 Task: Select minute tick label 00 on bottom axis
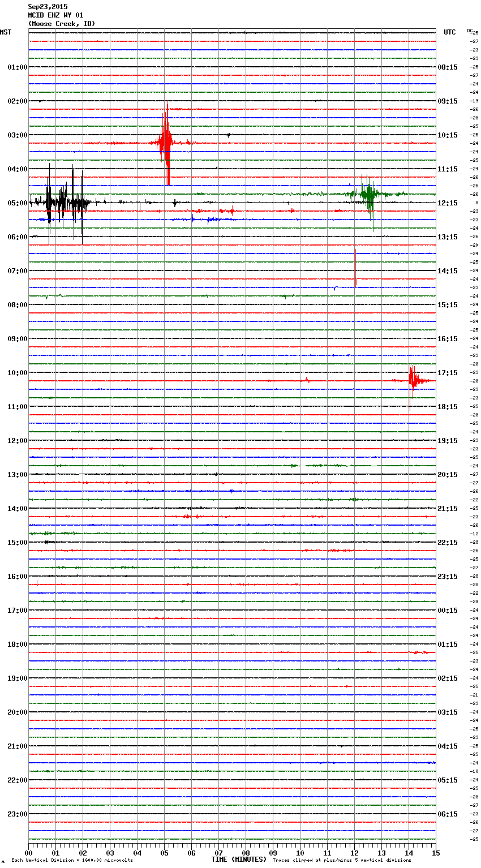(28, 853)
